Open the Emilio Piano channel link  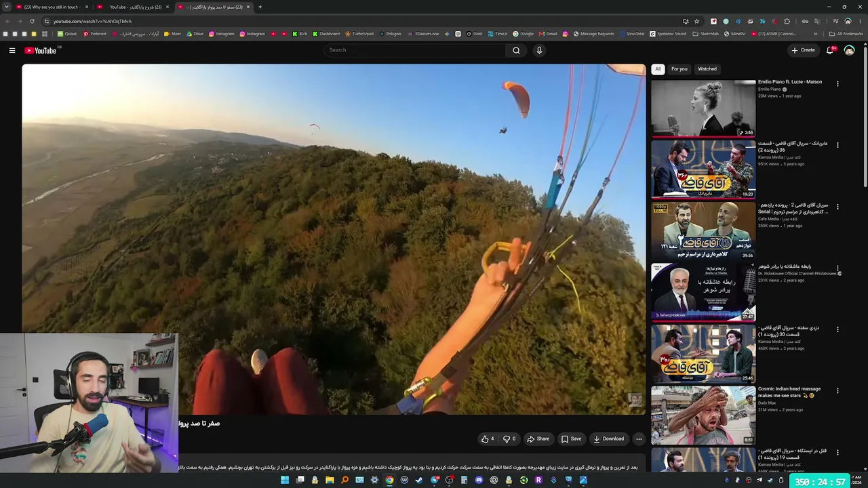coord(770,89)
